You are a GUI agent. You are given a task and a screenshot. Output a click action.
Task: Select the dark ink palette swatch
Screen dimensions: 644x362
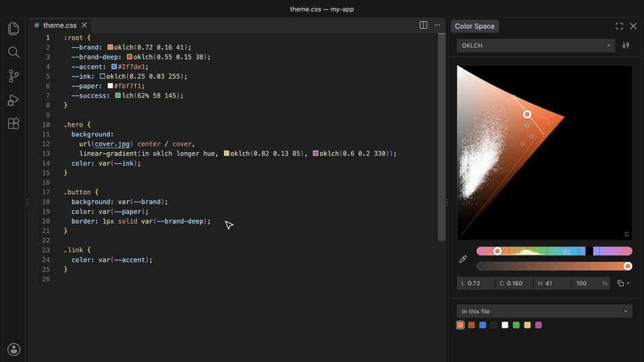click(x=494, y=325)
